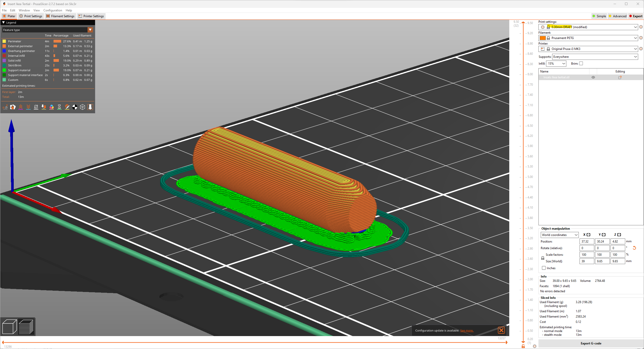
Task: Click the Export G-code button
Action: (591, 343)
